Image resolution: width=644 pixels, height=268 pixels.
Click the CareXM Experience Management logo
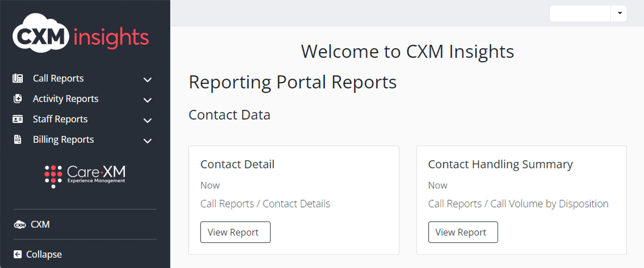click(x=85, y=176)
